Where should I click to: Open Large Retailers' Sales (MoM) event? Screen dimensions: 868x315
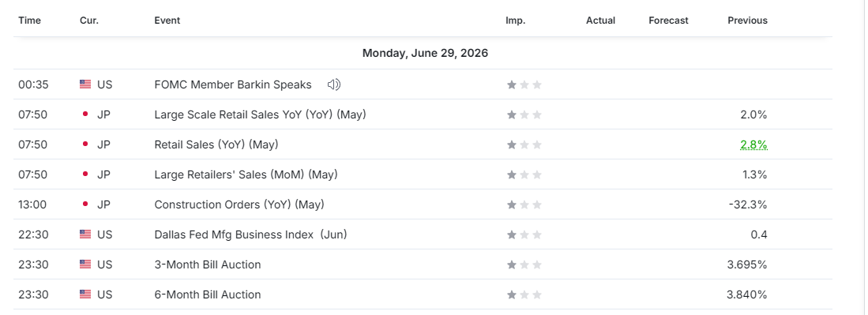click(x=246, y=174)
